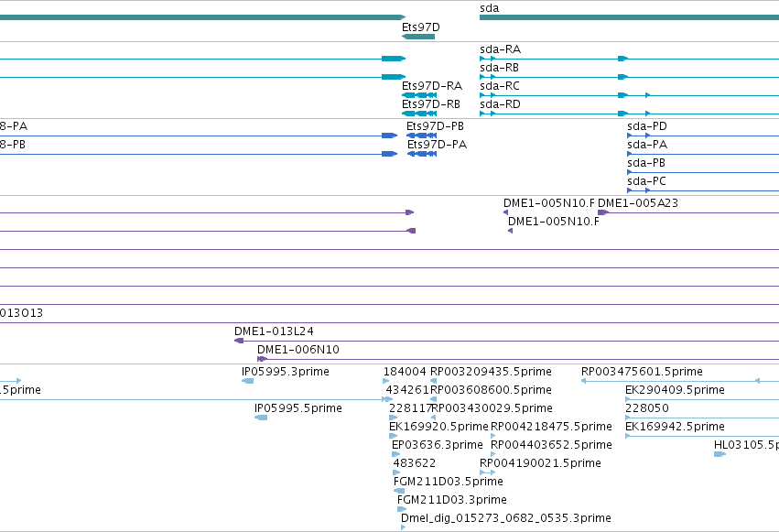The height and width of the screenshot is (532, 779).
Task: Select the EP03636.3prime label
Action: 438,445
